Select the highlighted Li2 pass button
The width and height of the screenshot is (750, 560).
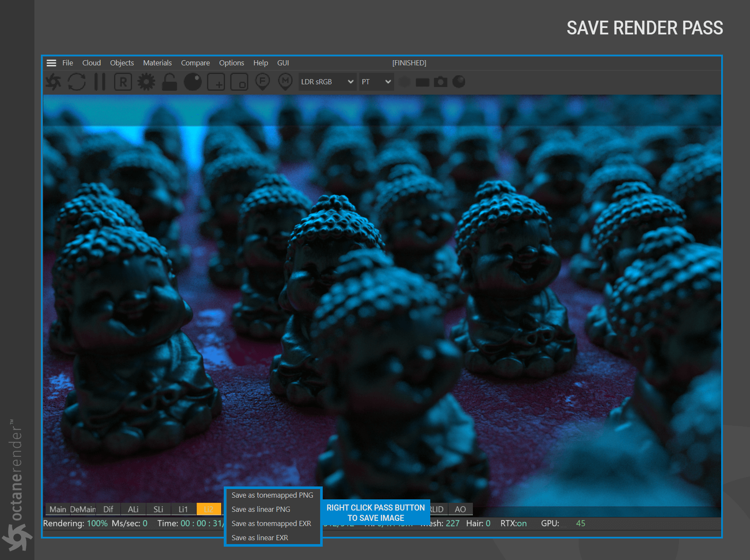coord(209,509)
